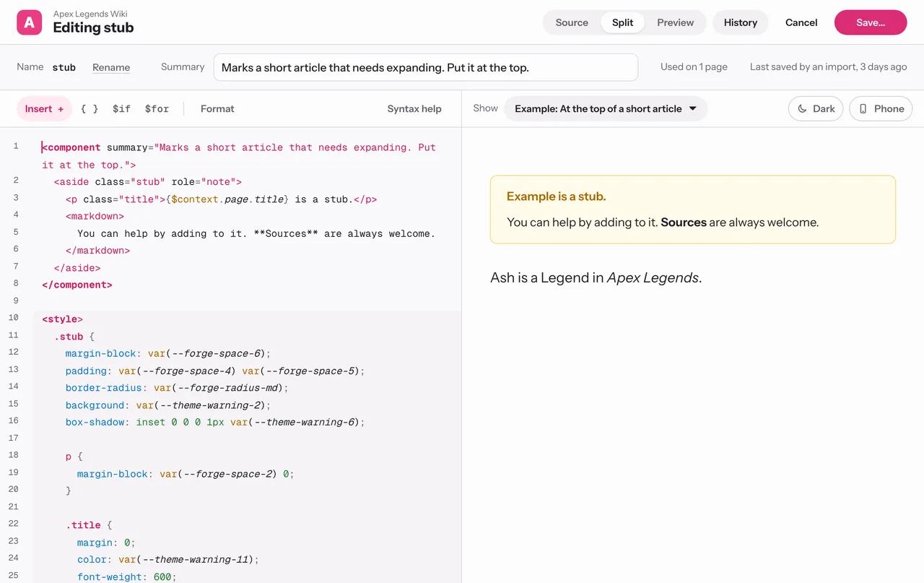Open the Show example dropdown
Image resolution: width=924 pixels, height=583 pixels.
[x=606, y=109]
